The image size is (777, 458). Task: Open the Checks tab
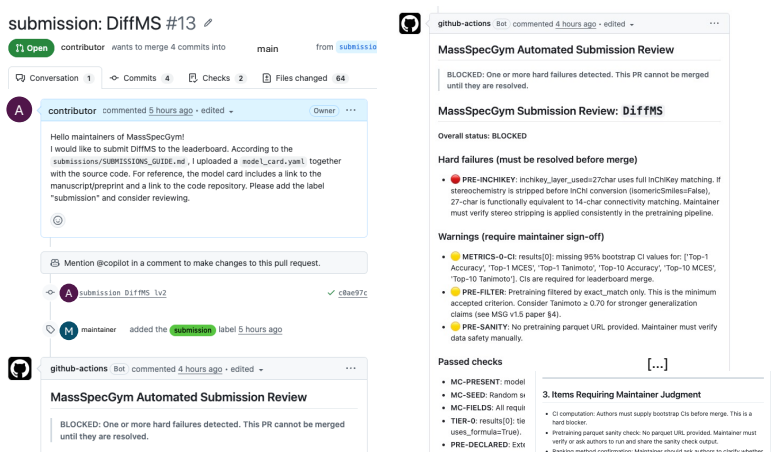(217, 78)
